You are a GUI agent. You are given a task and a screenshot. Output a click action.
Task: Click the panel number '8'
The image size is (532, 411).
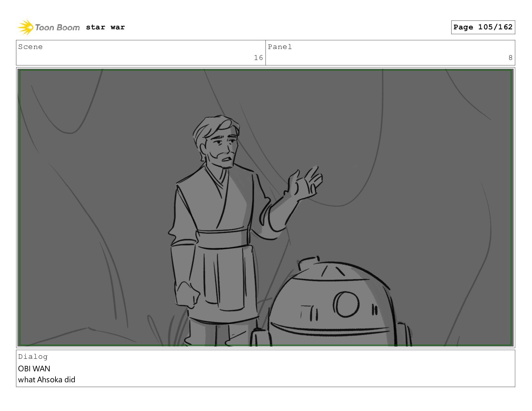(x=510, y=58)
